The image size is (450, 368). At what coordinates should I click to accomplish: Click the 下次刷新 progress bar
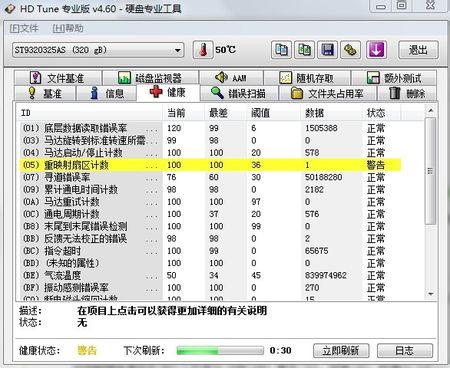pos(220,350)
